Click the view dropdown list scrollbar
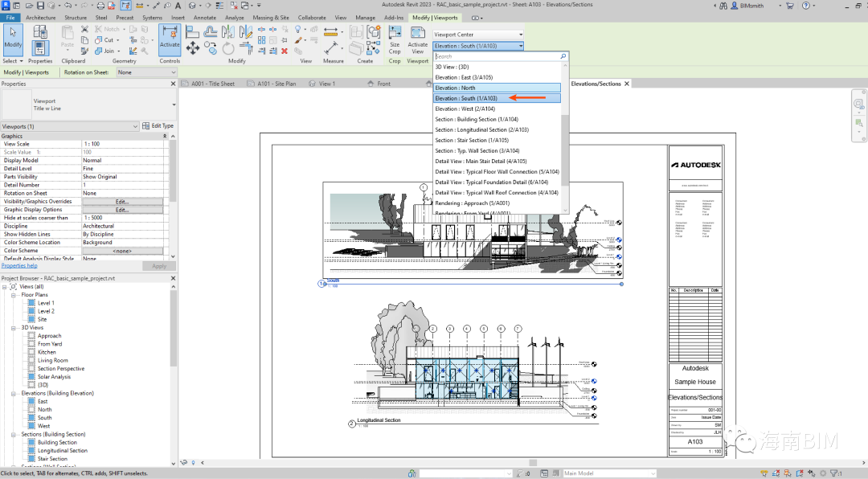 (x=565, y=149)
